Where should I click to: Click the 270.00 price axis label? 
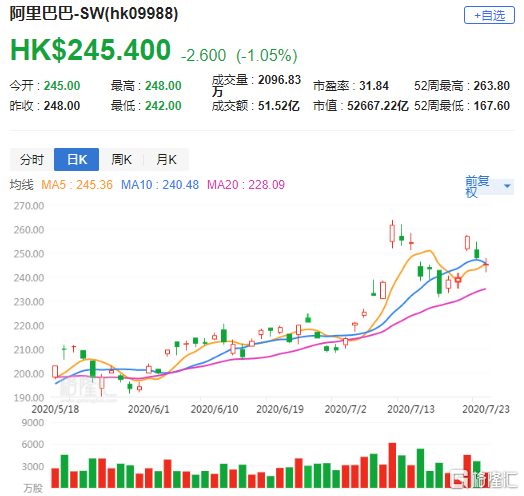pyautogui.click(x=29, y=206)
